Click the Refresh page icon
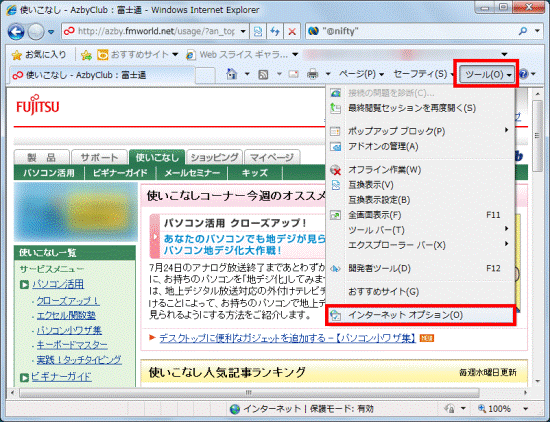This screenshot has height=422, width=550. click(275, 32)
